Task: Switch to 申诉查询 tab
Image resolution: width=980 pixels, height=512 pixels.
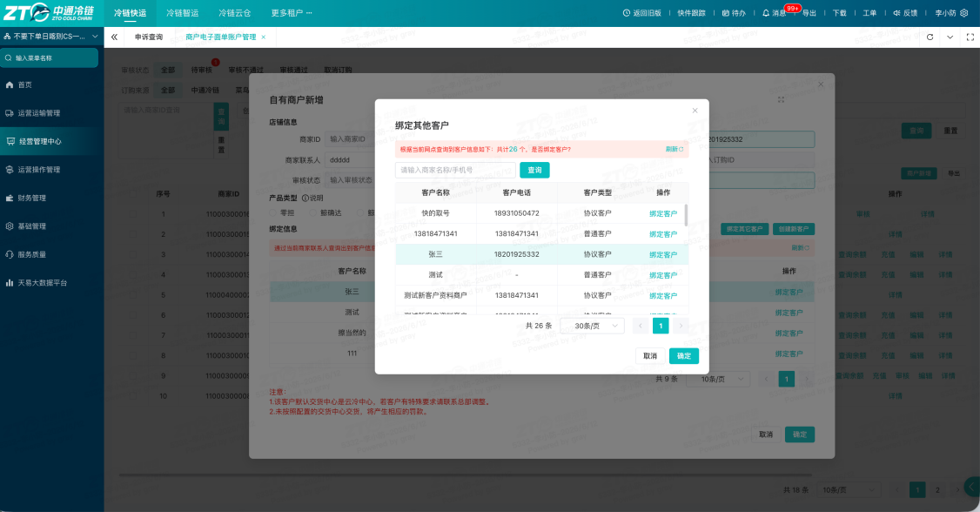Action: point(149,37)
